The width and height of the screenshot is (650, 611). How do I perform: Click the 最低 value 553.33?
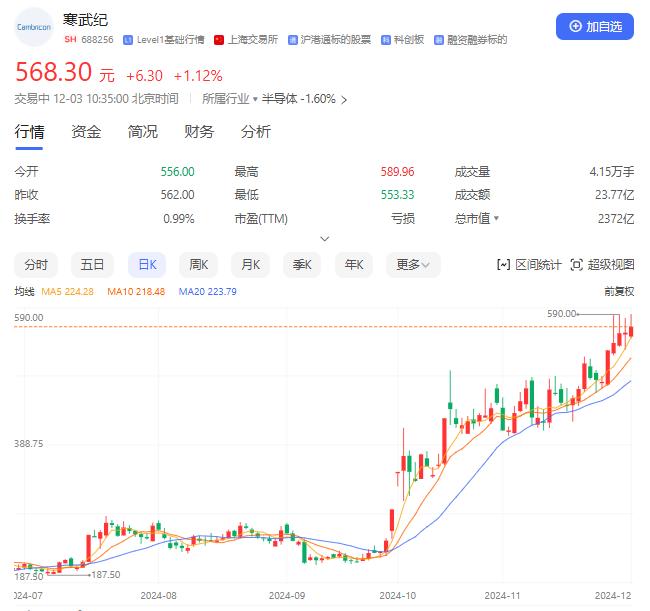click(x=398, y=195)
